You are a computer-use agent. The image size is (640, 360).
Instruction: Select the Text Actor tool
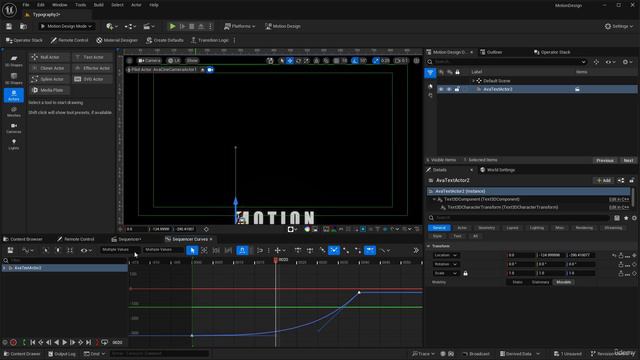coord(92,57)
